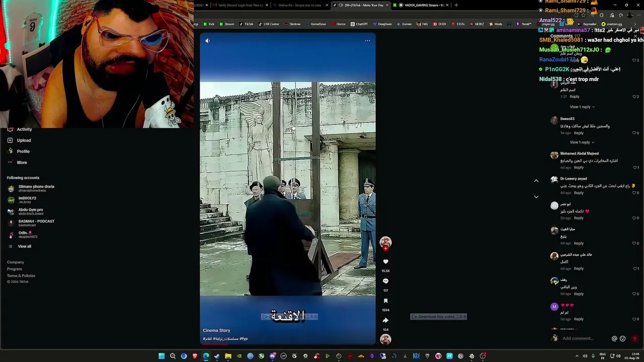Image resolution: width=644 pixels, height=362 pixels.
Task: Like Mohamed Abdal Majeed comment
Action: click(634, 167)
